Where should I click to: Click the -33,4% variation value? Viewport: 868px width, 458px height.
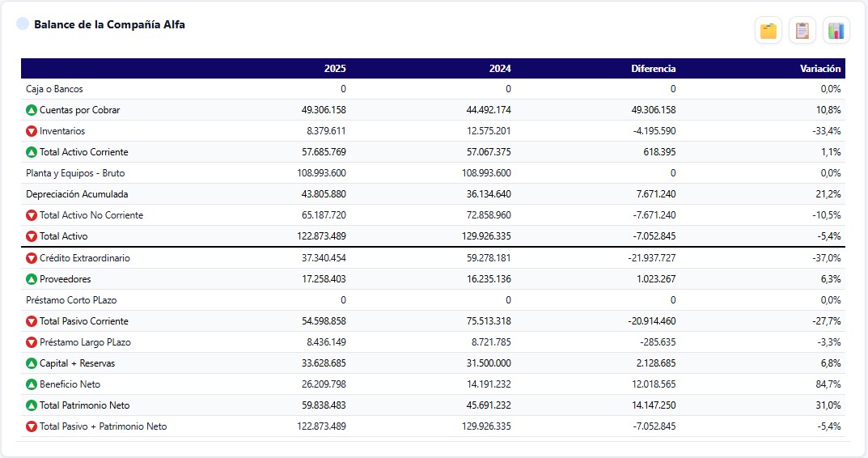(827, 131)
